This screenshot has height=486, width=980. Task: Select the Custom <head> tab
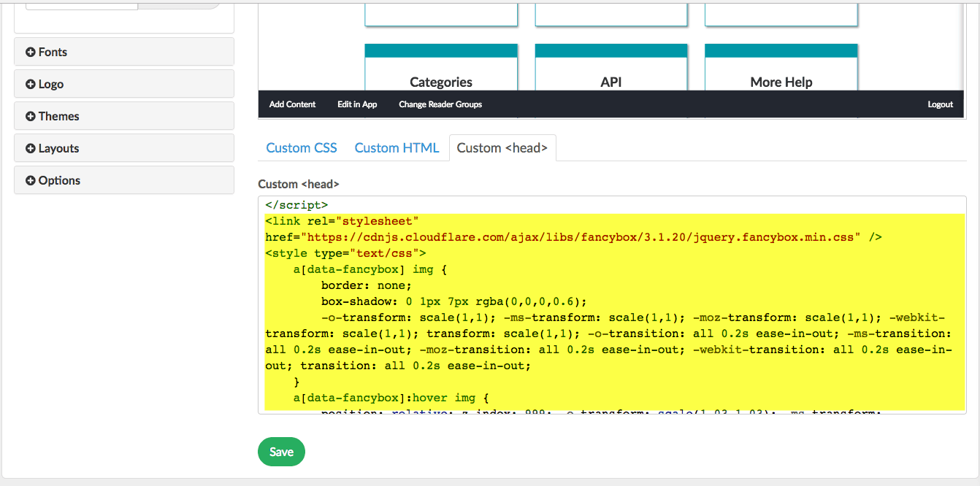(x=502, y=148)
